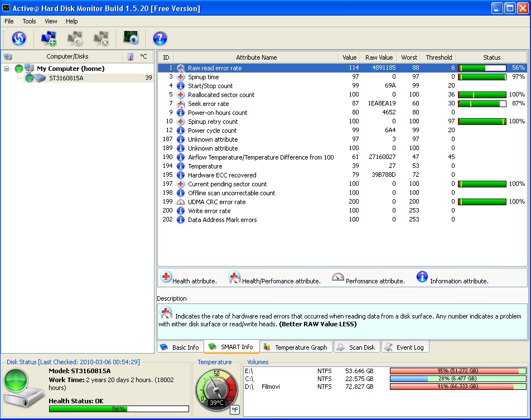This screenshot has height=420, width=531.
Task: Click the Seek error rate 87% status bar
Action: pos(482,104)
